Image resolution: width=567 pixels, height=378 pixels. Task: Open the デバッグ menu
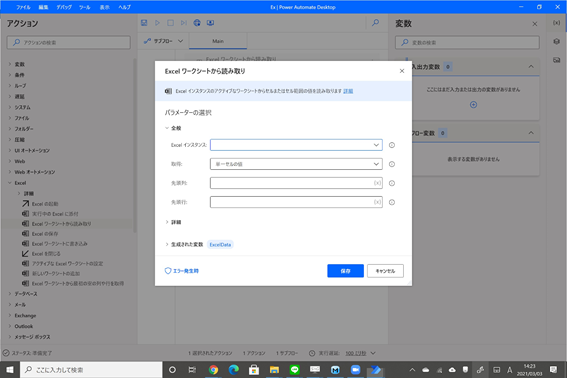[x=64, y=7]
